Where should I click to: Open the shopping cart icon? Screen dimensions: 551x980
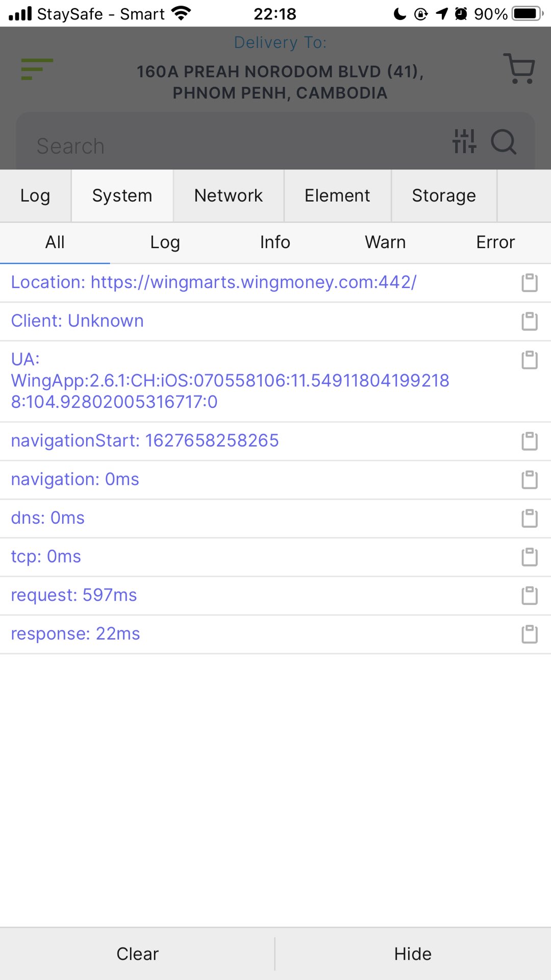[x=519, y=68]
